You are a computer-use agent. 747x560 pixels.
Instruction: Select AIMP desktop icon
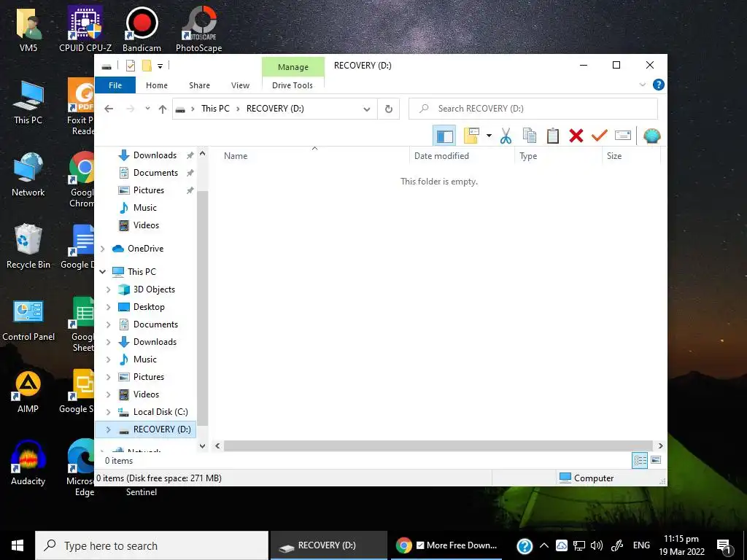tap(28, 391)
